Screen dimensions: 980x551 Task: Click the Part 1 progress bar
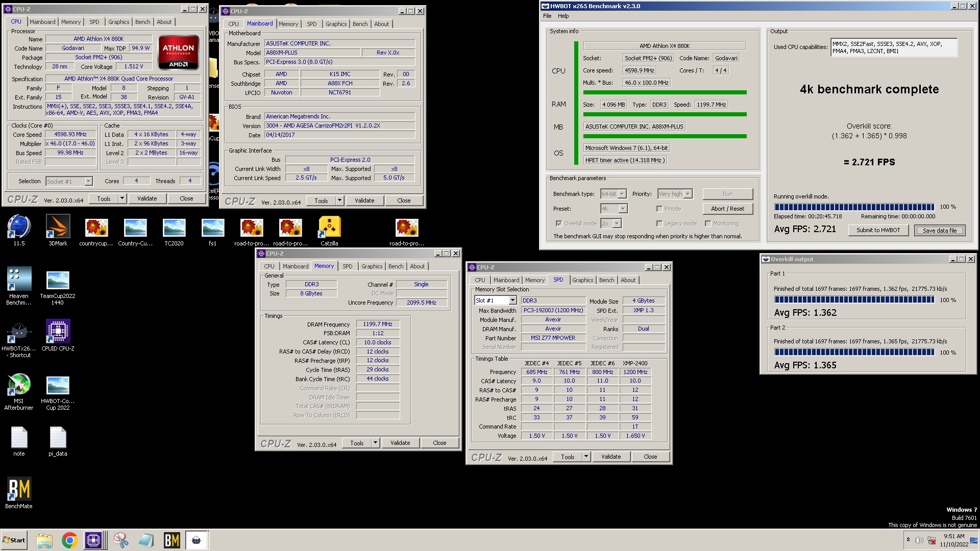854,300
